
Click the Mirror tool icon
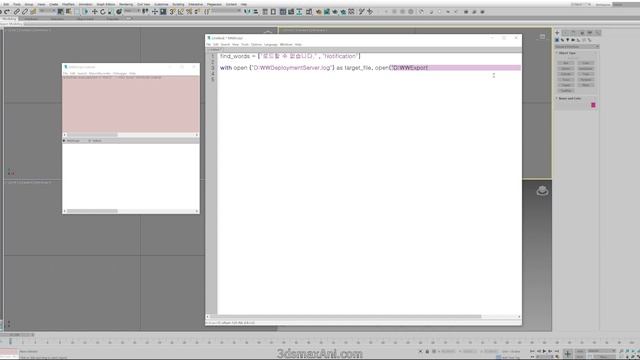coord(247,12)
